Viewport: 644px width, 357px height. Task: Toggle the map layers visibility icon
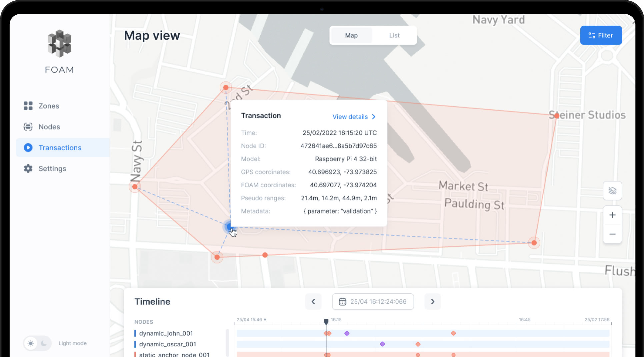[612, 190]
